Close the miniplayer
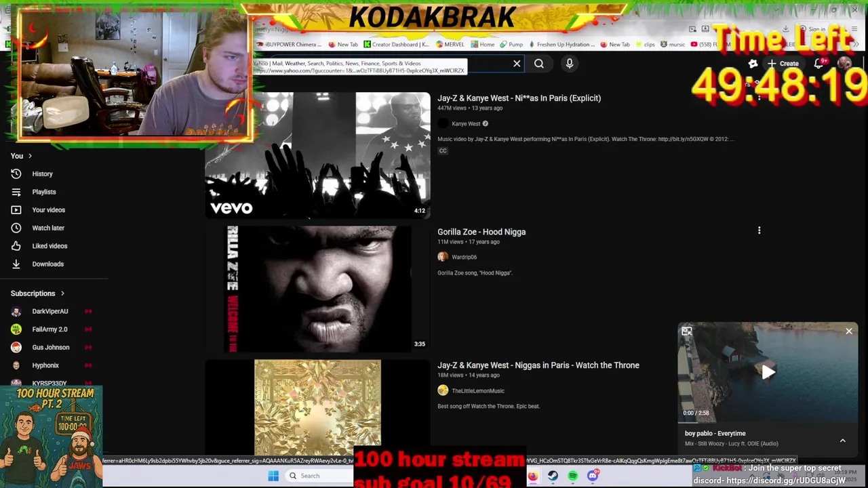Screen dimensions: 868x488 click(848, 331)
